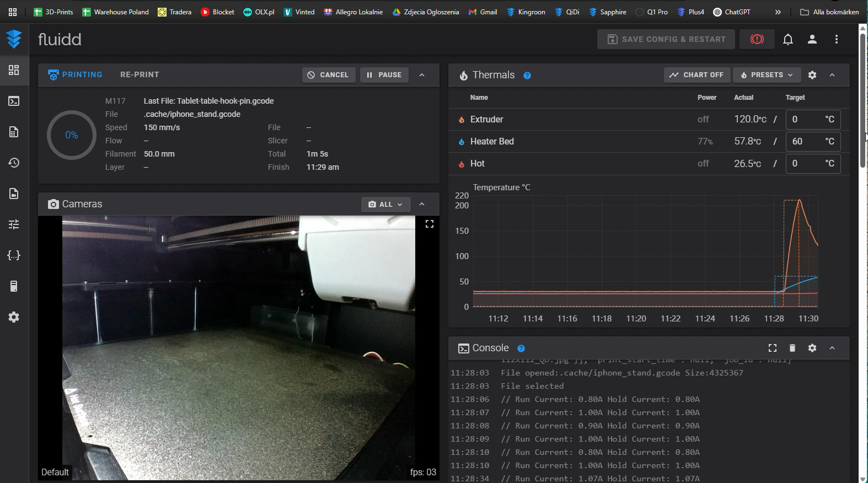Click Save Config & Restart
This screenshot has width=868, height=483.
point(666,39)
